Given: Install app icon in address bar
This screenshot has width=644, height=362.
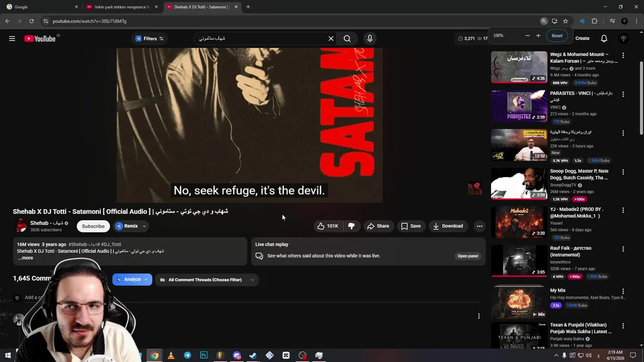Looking at the screenshot, I should tap(554, 21).
